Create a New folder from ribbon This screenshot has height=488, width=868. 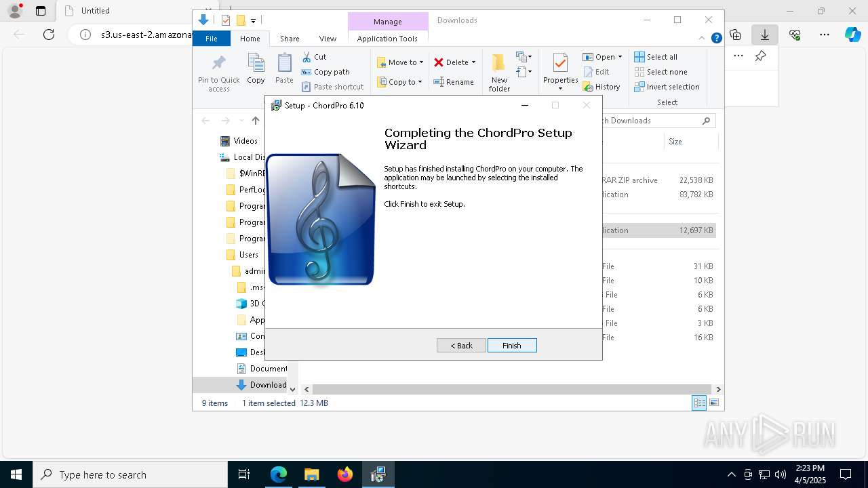[499, 73]
